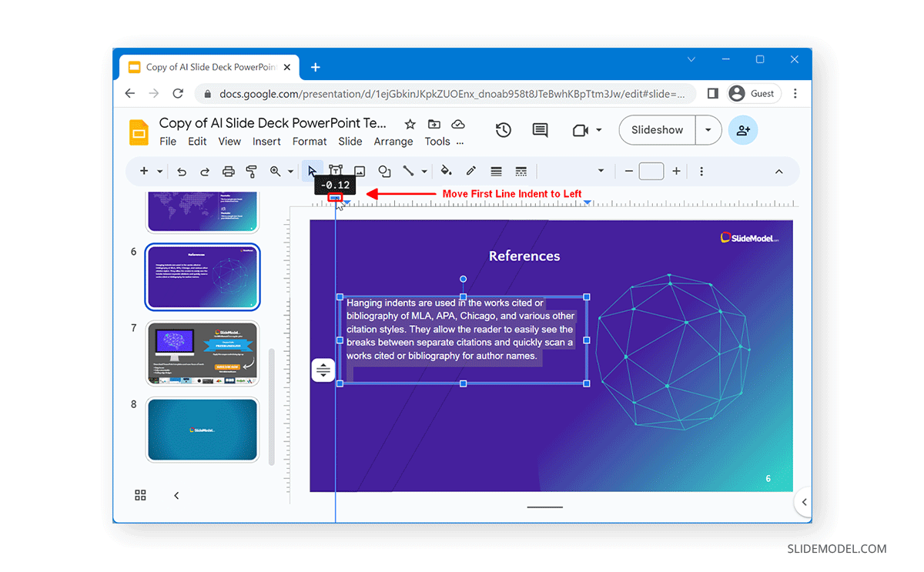
Task: Click the browser Back arrow
Action: coord(130,93)
